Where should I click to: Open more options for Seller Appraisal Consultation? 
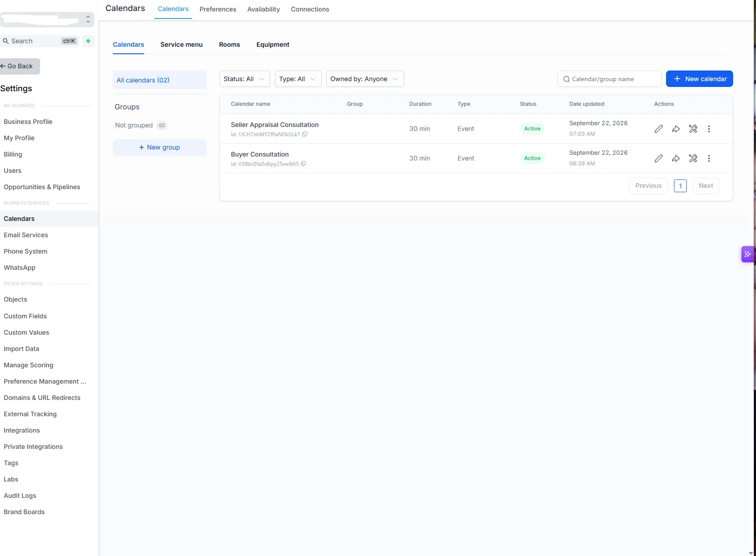click(x=709, y=129)
